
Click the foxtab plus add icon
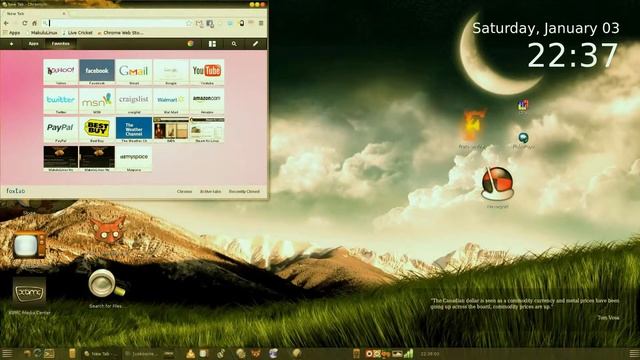(11, 44)
